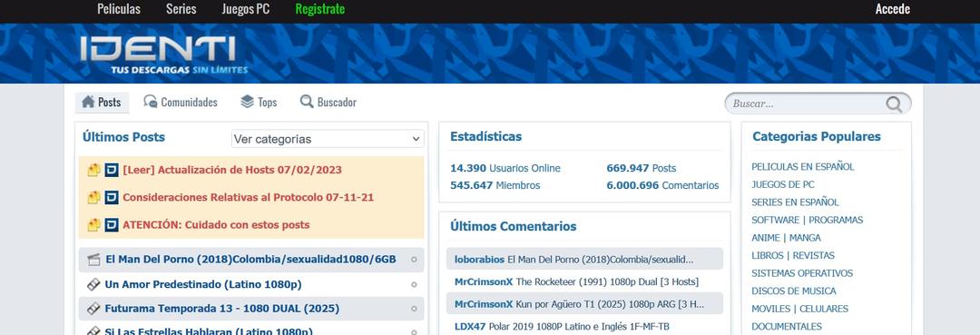This screenshot has height=335, width=980.
Task: Click clapperboard icon beside El Man Del Porno
Action: coord(93,260)
